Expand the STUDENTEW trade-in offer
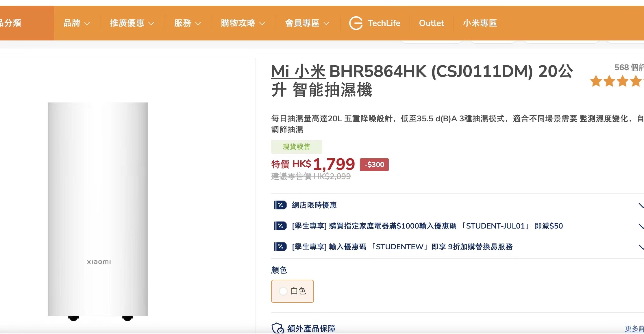This screenshot has width=644, height=334. point(457,247)
